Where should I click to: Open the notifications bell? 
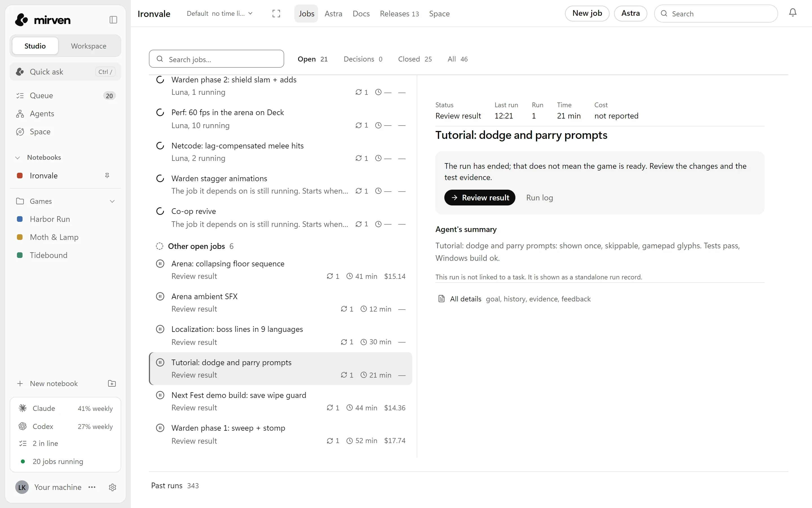[793, 13]
